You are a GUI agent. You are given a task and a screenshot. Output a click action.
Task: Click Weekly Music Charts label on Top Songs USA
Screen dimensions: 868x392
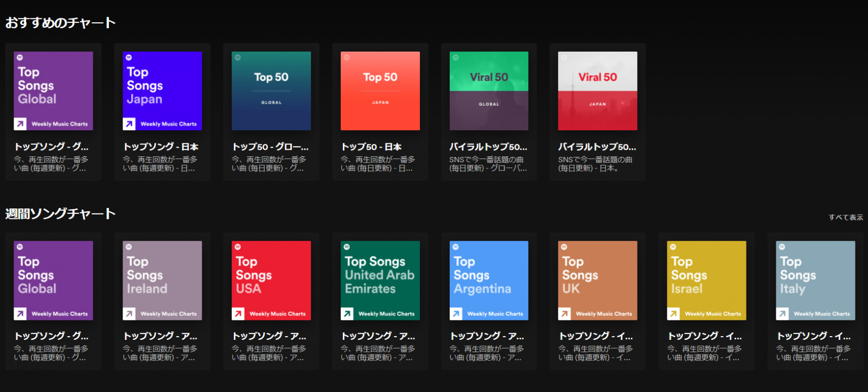click(278, 314)
